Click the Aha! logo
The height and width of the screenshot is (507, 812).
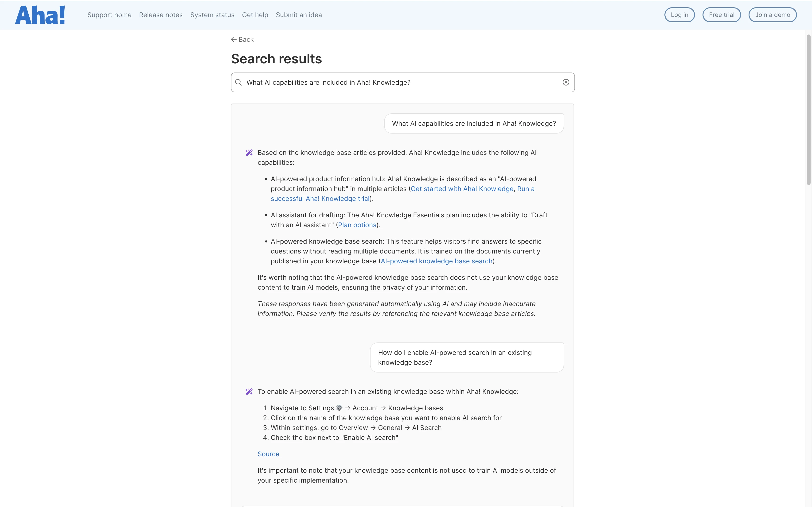[x=40, y=15]
